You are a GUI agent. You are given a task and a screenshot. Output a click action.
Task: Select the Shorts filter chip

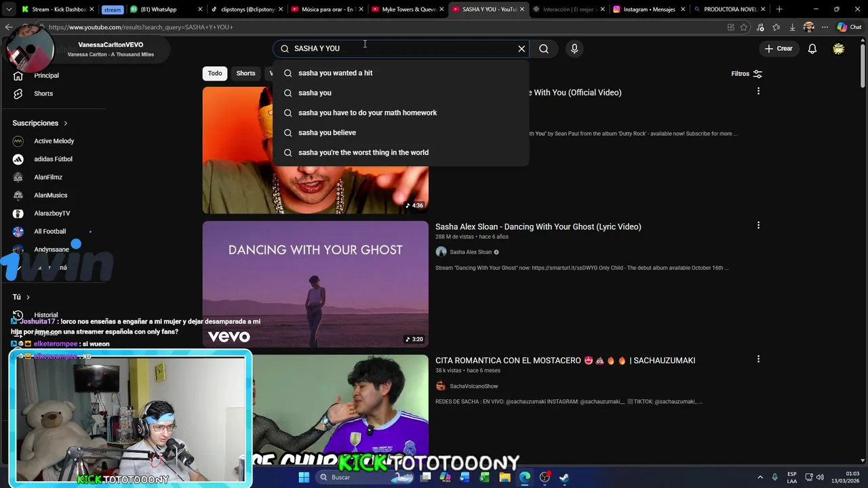coord(245,73)
